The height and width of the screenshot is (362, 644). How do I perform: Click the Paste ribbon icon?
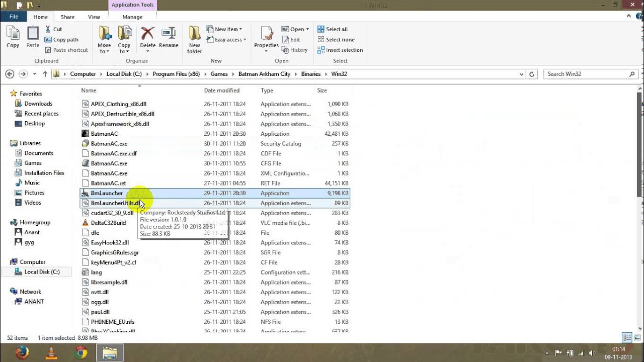coord(33,37)
